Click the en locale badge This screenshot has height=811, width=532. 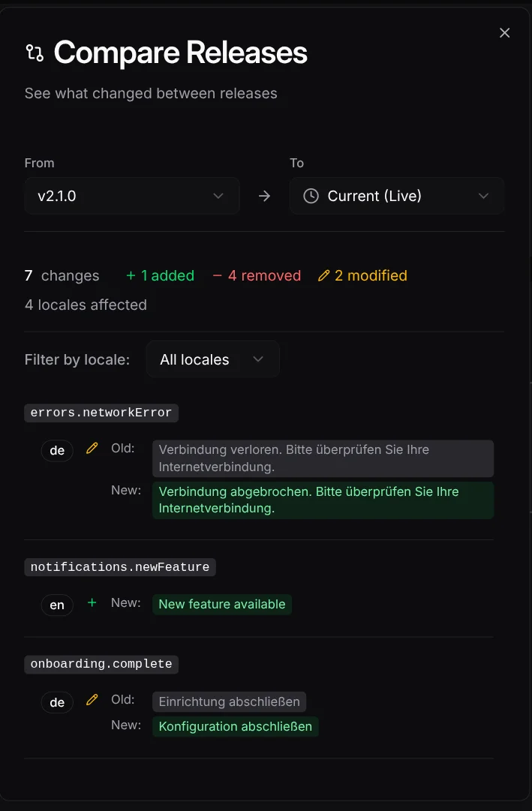pos(57,605)
